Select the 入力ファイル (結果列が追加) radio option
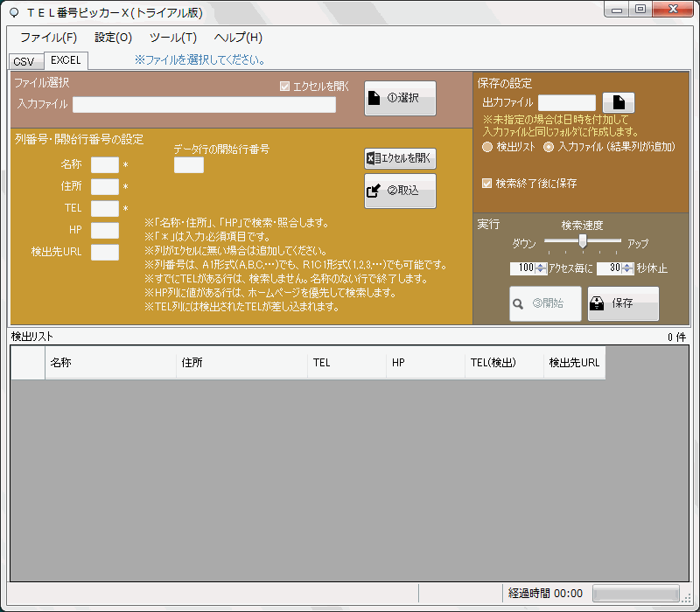This screenshot has width=700, height=612. pos(549,147)
